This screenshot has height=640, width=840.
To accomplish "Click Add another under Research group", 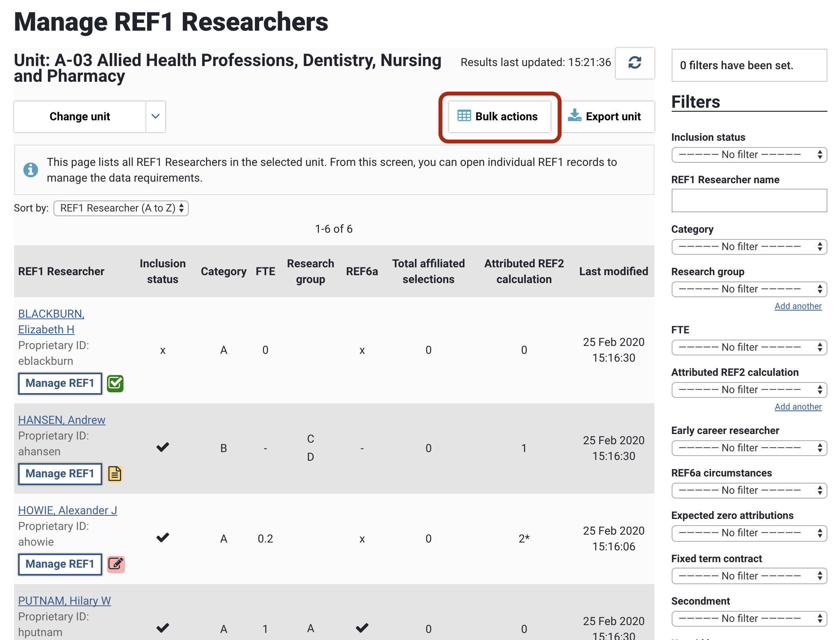I will [x=798, y=306].
